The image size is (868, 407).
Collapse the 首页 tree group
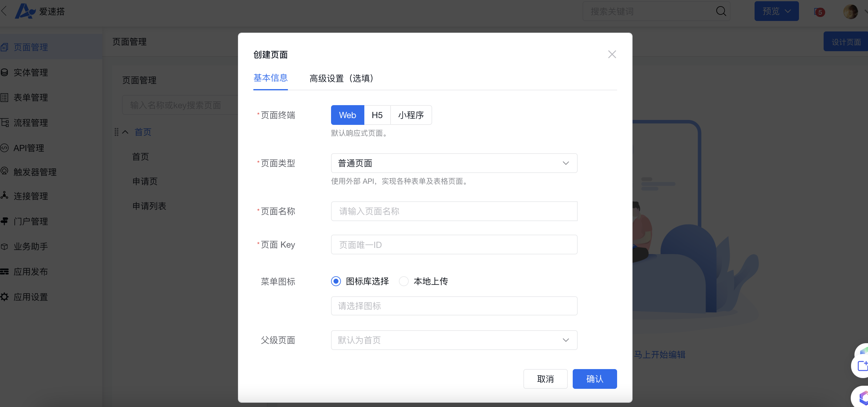point(125,132)
